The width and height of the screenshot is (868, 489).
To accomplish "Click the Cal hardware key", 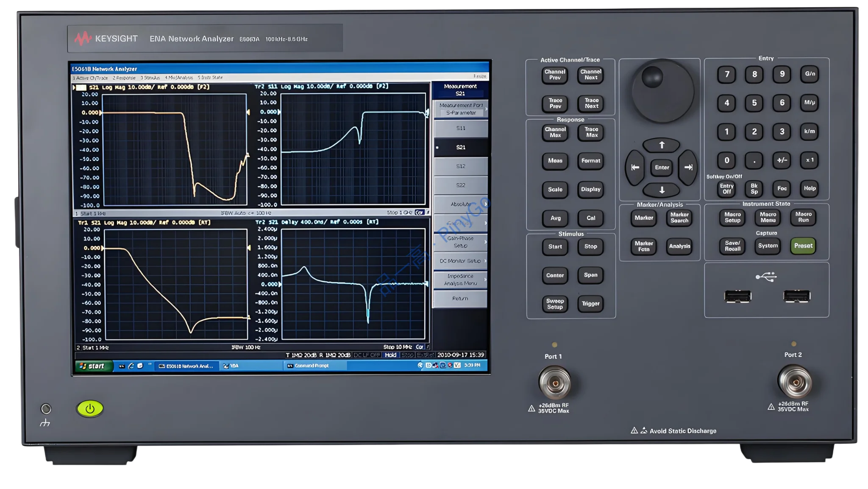I will (x=591, y=218).
